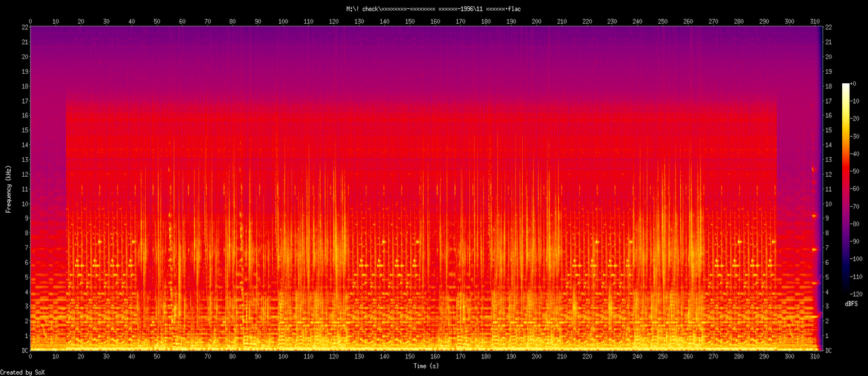Click the '-70' value on the dBFS scale

click(855, 207)
